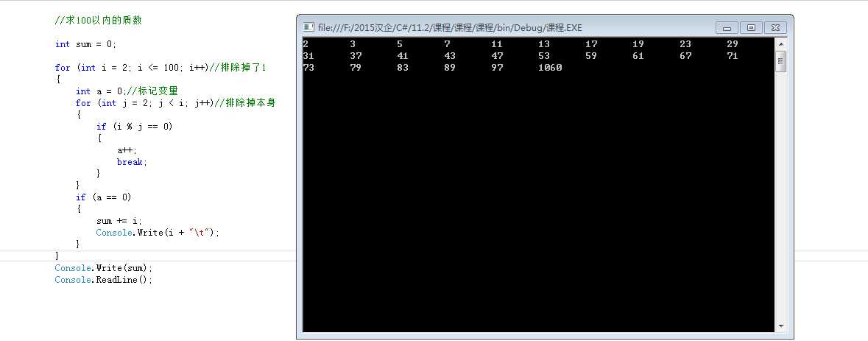Viewport: 868px width, 341px height.
Task: Click the number 13 in console output
Action: [543, 43]
